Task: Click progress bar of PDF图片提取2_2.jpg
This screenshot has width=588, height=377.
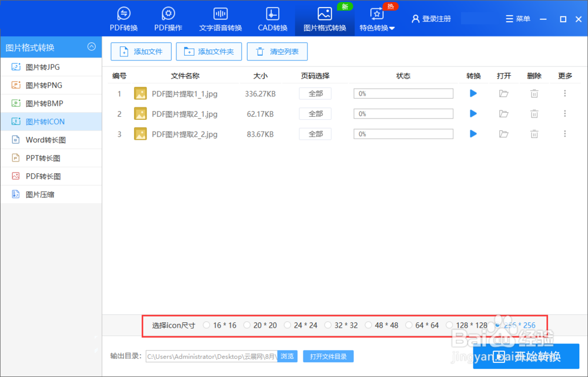Action: (403, 134)
